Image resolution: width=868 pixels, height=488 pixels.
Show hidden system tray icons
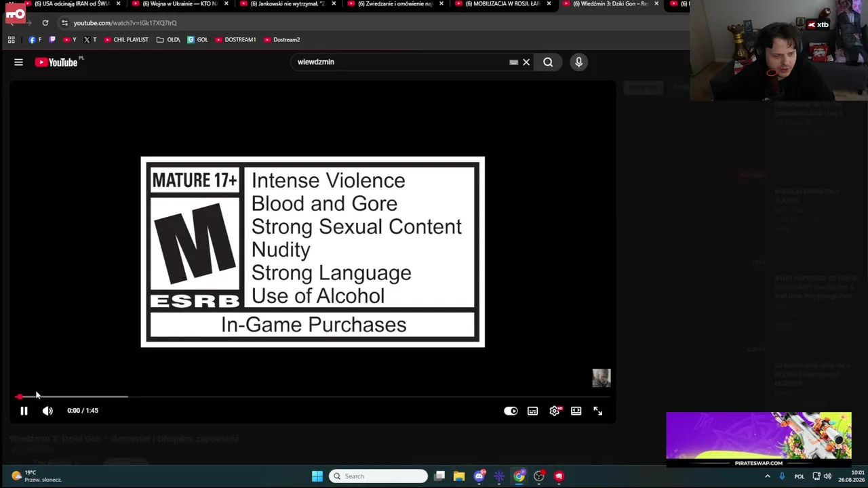click(x=768, y=476)
